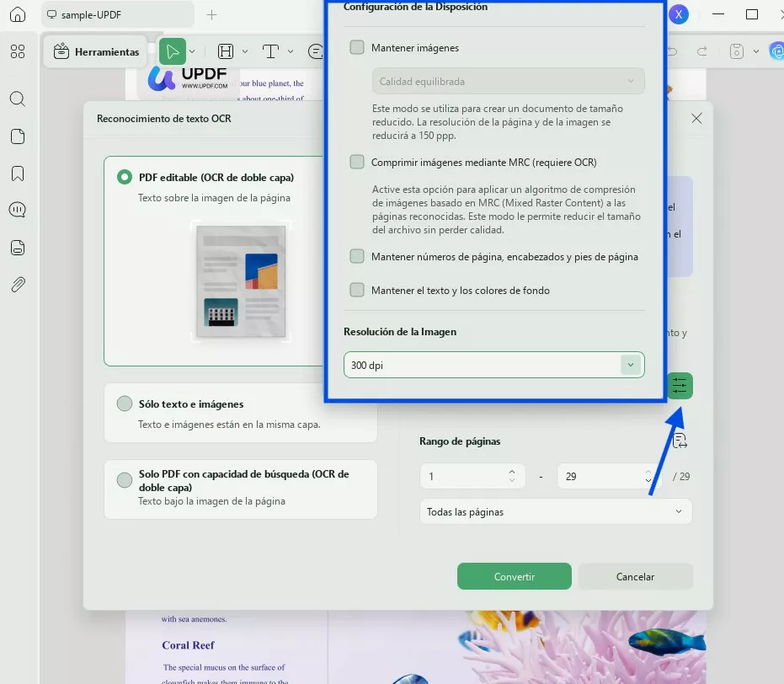This screenshot has height=684, width=784.
Task: Minimize the application window
Action: point(718,14)
